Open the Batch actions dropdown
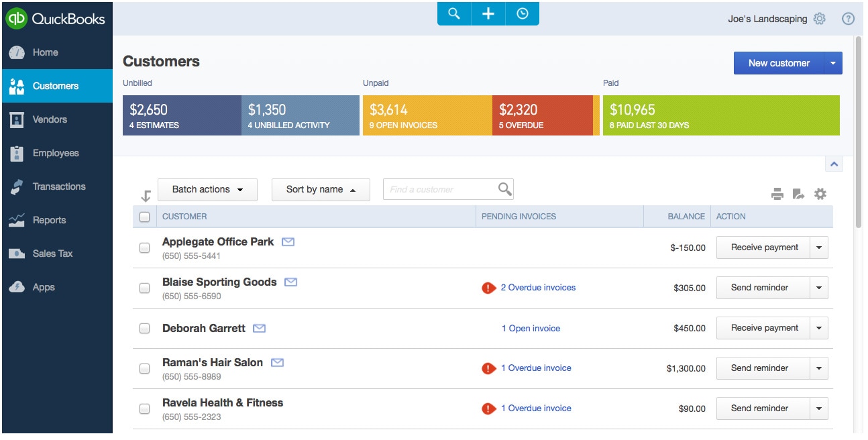 207,189
